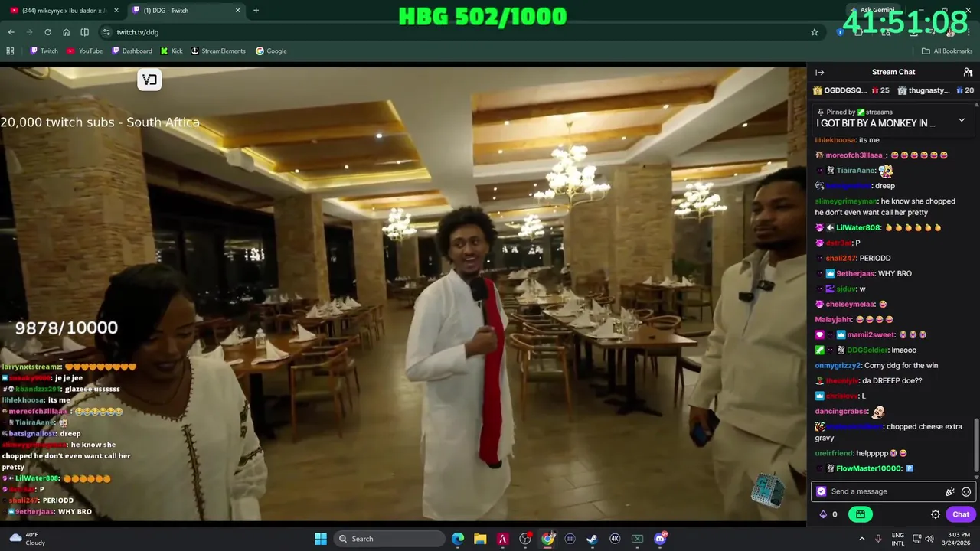Click top gifter OGDDGSQ leaderboard entry
Image resolution: width=980 pixels, height=551 pixels.
point(851,90)
